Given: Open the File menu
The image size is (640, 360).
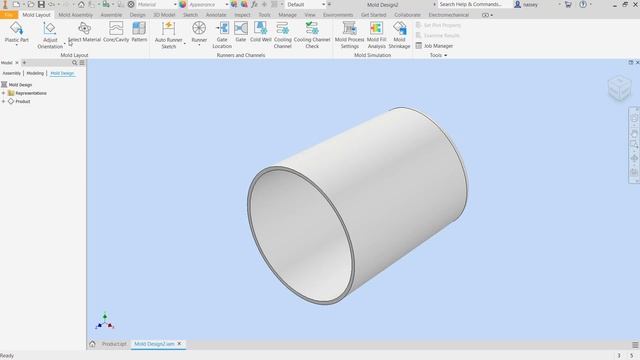Looking at the screenshot, I should pyautogui.click(x=9, y=15).
